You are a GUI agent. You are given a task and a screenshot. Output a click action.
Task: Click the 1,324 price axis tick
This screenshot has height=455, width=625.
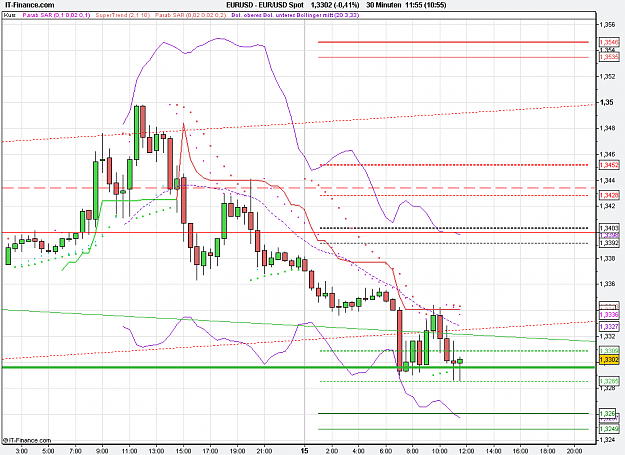(x=607, y=440)
